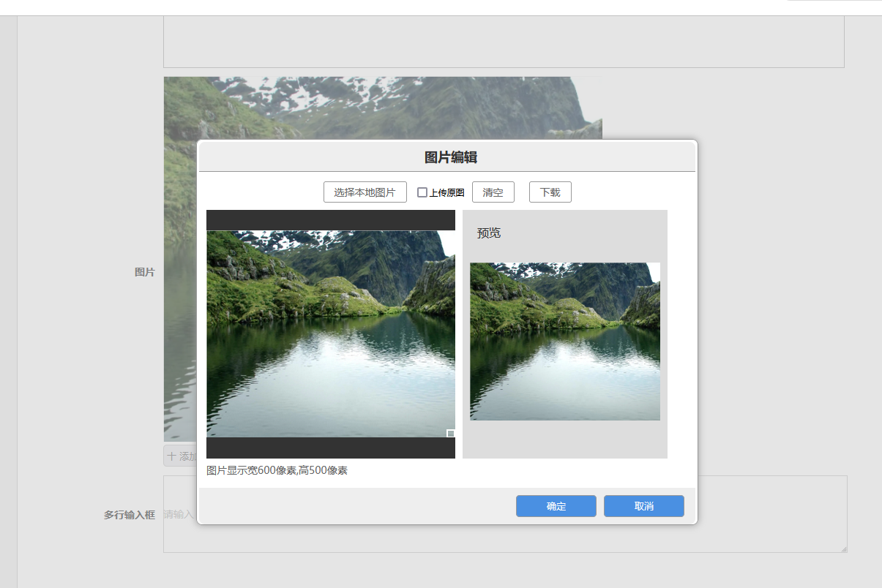Clear the image with 清空 button
This screenshot has width=882, height=588.
pyautogui.click(x=493, y=192)
